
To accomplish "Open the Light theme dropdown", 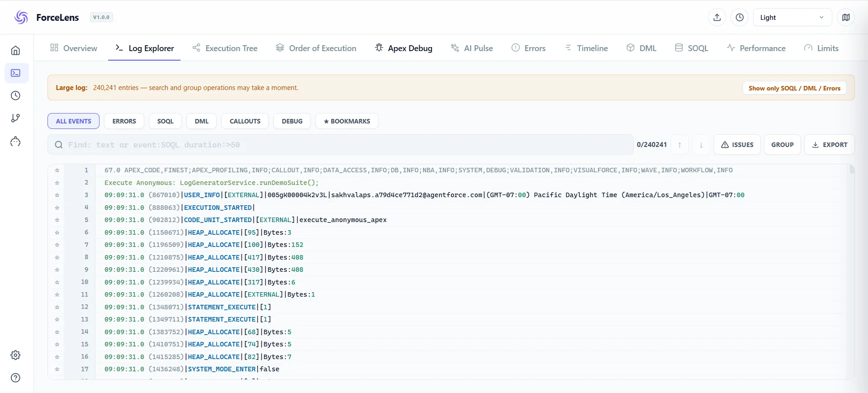I will point(792,17).
